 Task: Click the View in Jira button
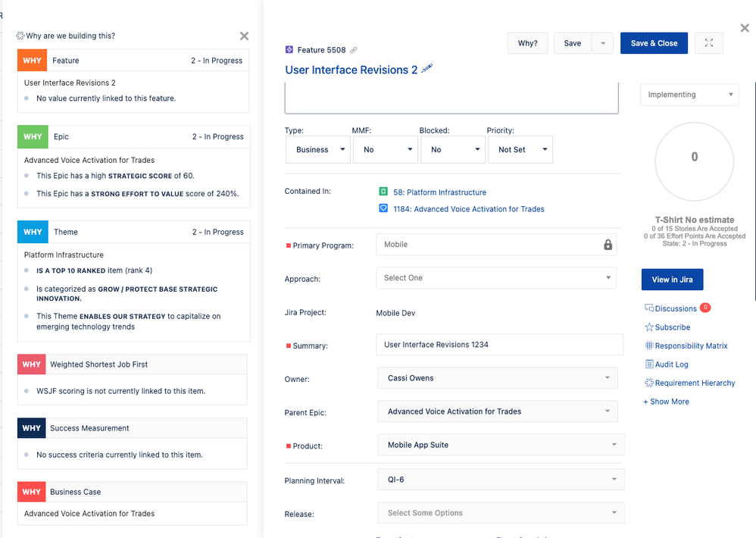pos(672,280)
